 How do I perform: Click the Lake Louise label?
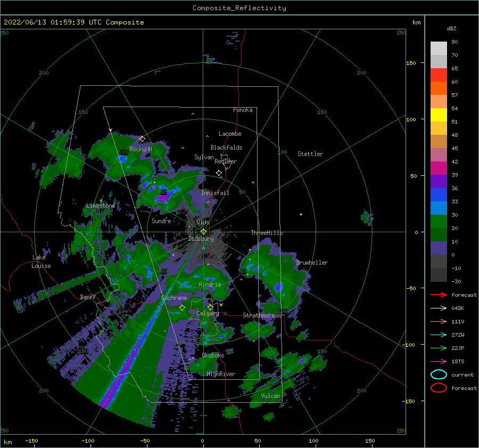coord(41,262)
